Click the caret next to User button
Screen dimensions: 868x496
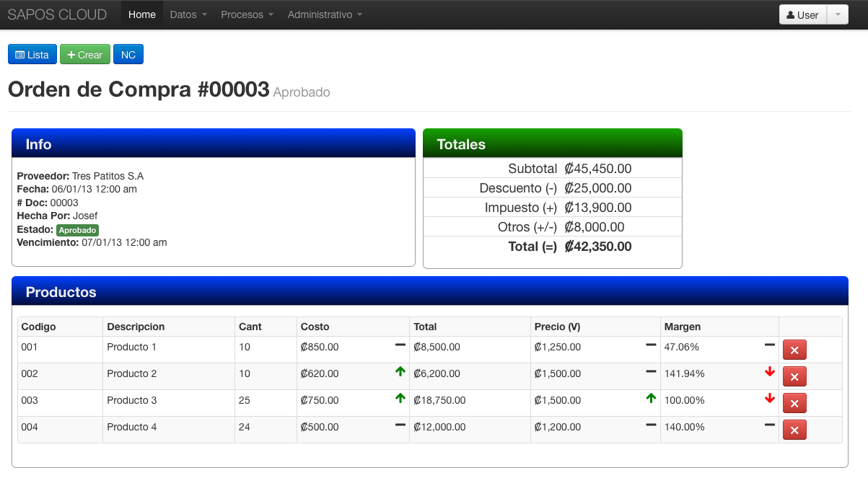coord(838,14)
